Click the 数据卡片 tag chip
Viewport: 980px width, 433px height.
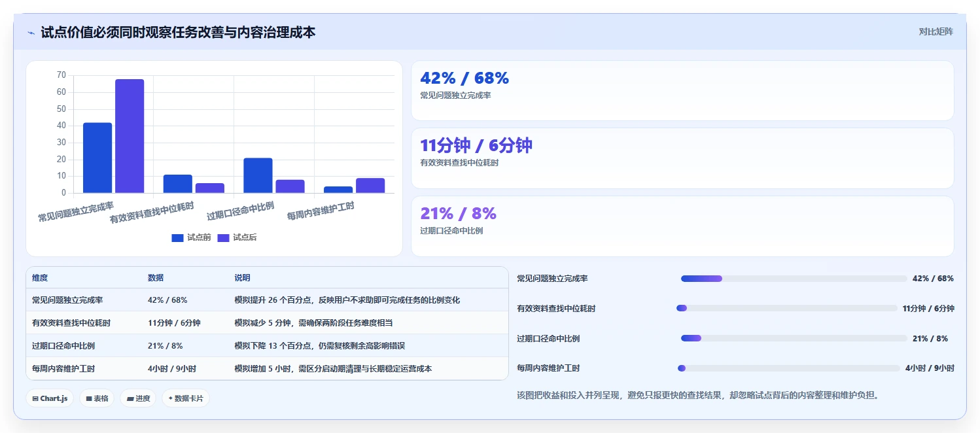(186, 398)
